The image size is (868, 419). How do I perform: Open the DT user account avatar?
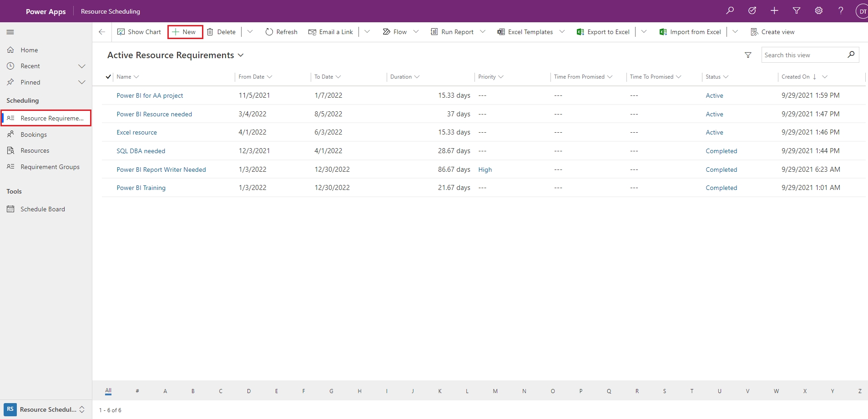(x=862, y=11)
